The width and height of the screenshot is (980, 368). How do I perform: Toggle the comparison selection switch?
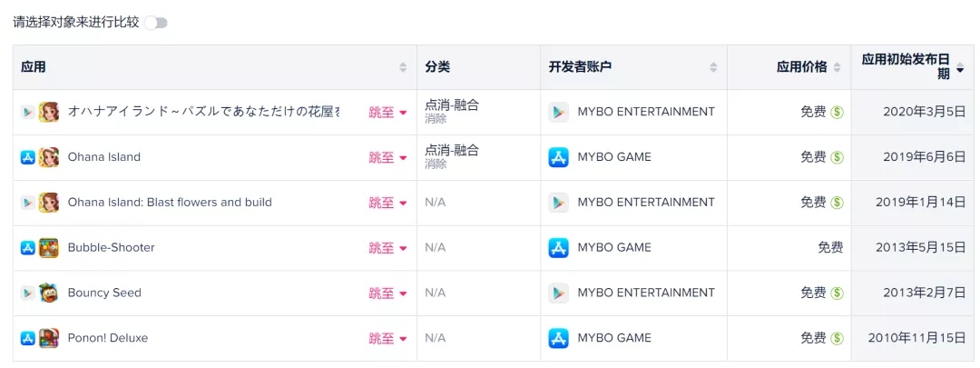coord(156,22)
